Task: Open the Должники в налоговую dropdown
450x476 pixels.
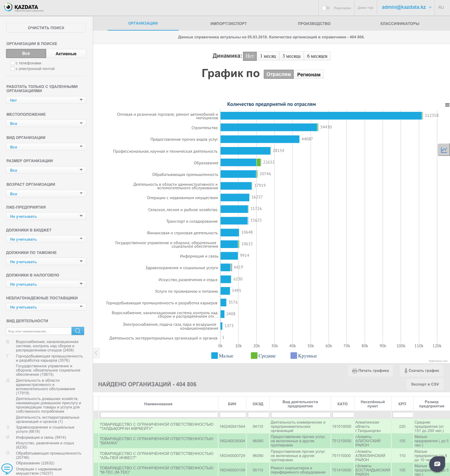Action: click(46, 284)
